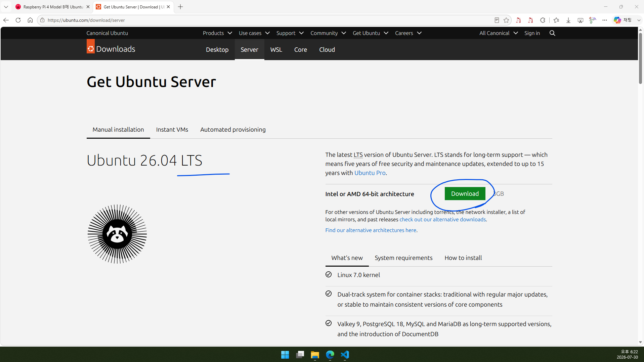Click the 'Ubuntu 26.04 LTS' heading

tap(144, 161)
